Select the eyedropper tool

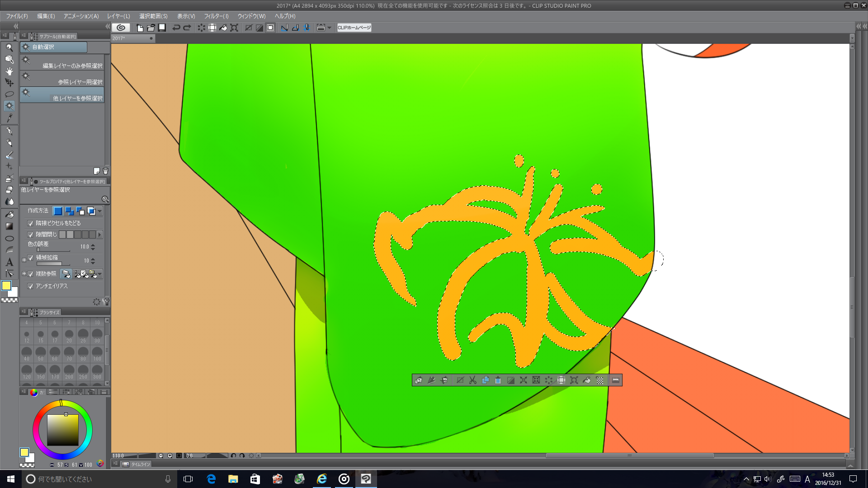pos(9,118)
